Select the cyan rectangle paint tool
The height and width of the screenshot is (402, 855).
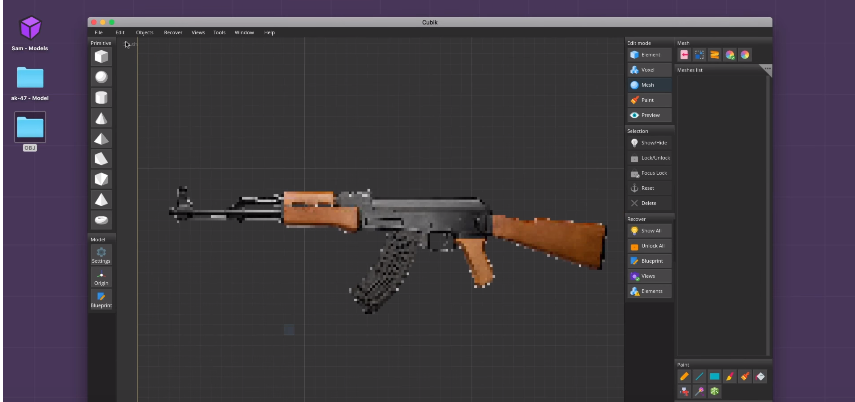715,376
